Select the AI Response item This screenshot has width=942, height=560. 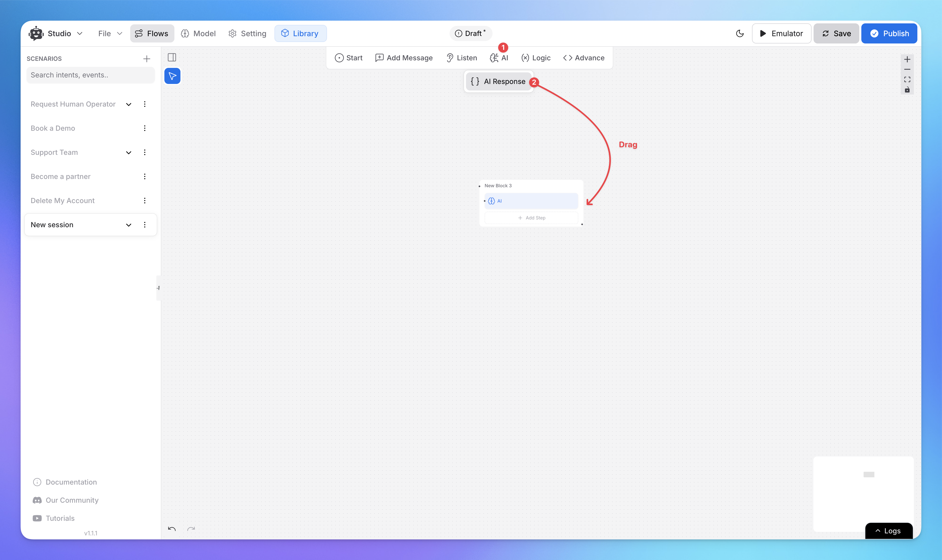(498, 81)
